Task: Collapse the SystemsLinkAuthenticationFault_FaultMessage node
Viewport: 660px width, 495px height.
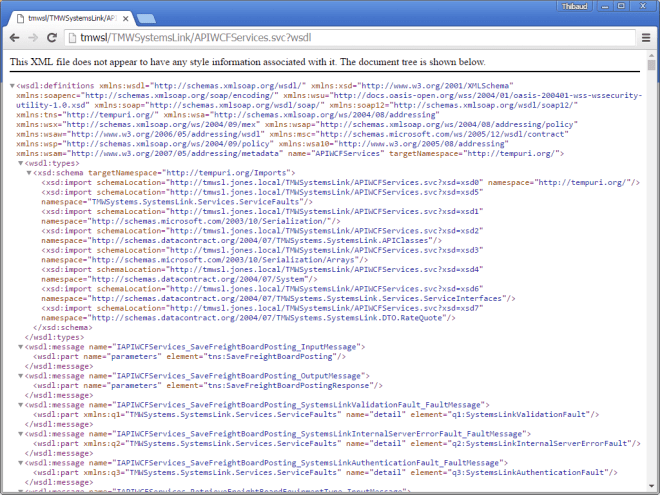Action: [x=20, y=461]
